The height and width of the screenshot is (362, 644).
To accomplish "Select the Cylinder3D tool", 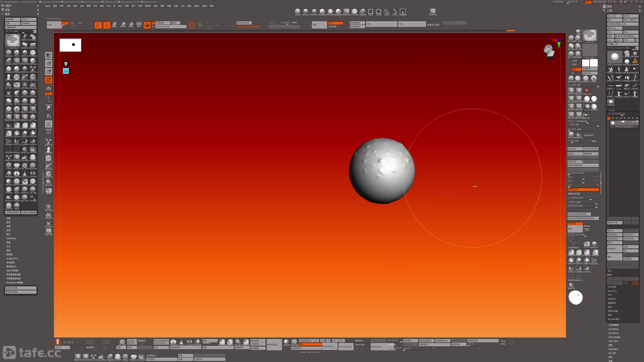I will pos(627,54).
